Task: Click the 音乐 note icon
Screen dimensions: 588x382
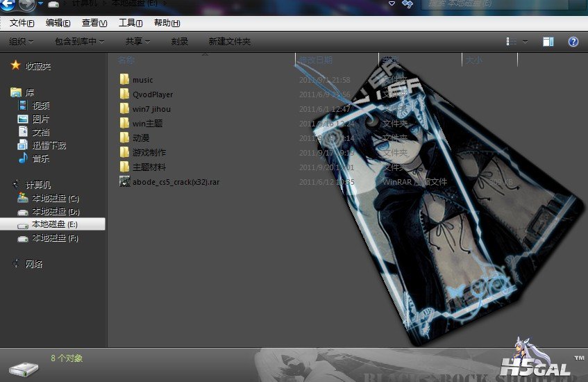Action: tap(23, 158)
